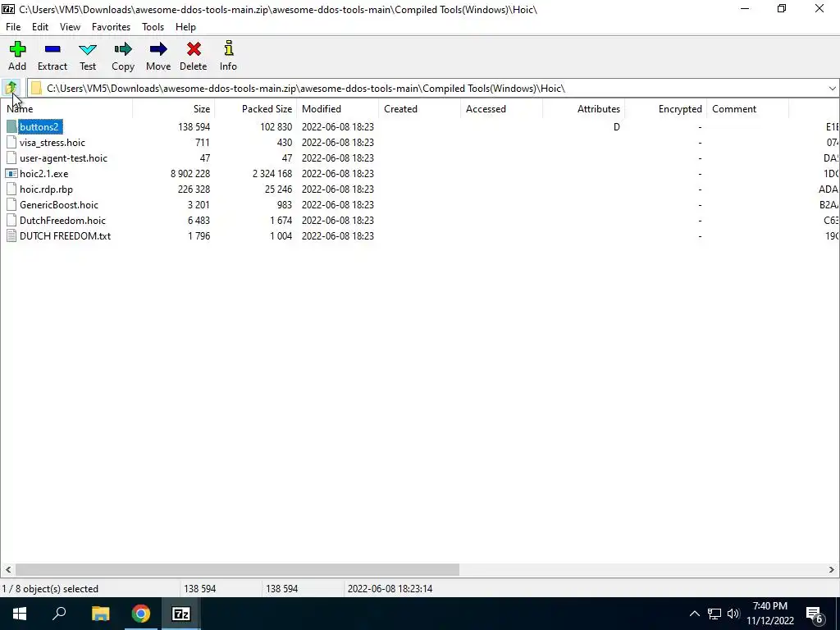This screenshot has width=840, height=630.
Task: Open the View menu
Action: pos(71,27)
